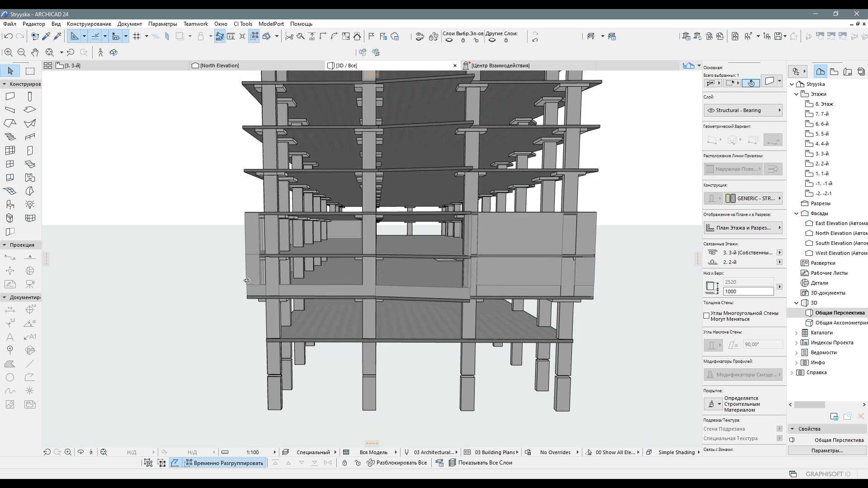Switch to the North Elevation tab
Viewport: 868px width, 488px height.
tap(219, 66)
